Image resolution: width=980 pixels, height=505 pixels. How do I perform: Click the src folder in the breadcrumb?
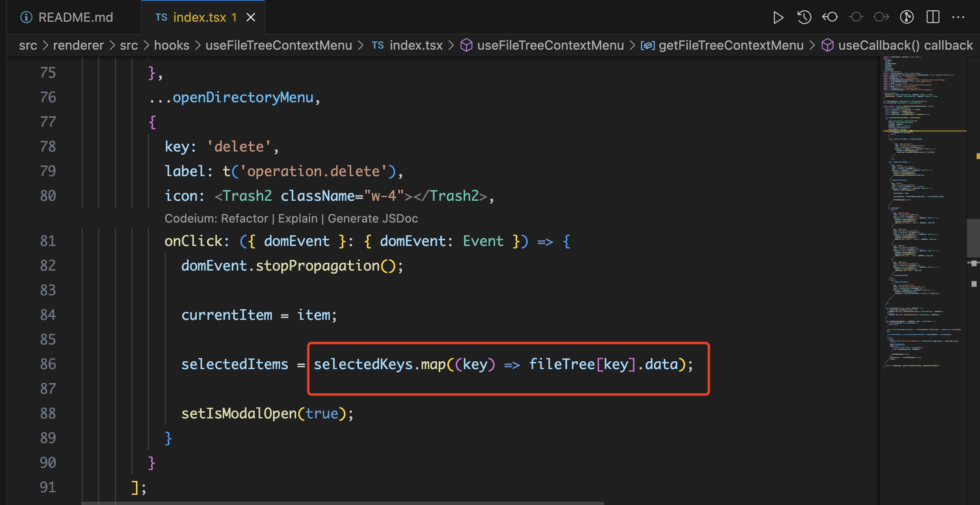[28, 45]
